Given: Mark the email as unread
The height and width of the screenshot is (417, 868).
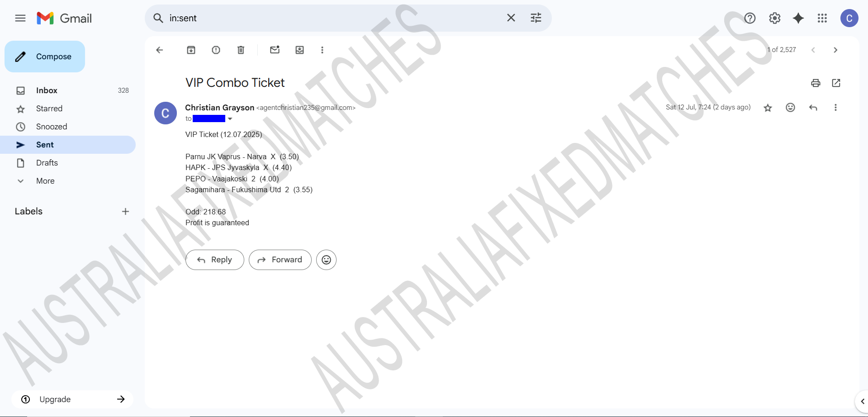Looking at the screenshot, I should tap(275, 50).
